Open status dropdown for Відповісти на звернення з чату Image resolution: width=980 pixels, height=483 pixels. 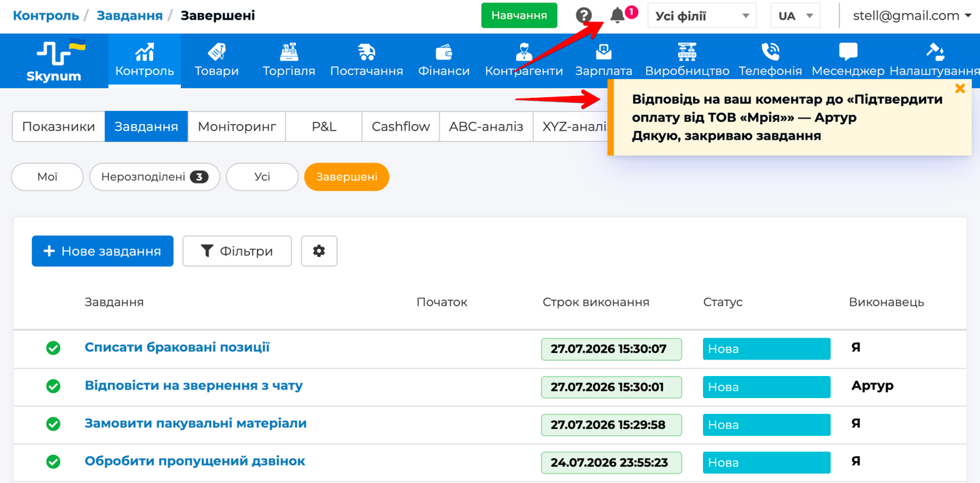(766, 386)
